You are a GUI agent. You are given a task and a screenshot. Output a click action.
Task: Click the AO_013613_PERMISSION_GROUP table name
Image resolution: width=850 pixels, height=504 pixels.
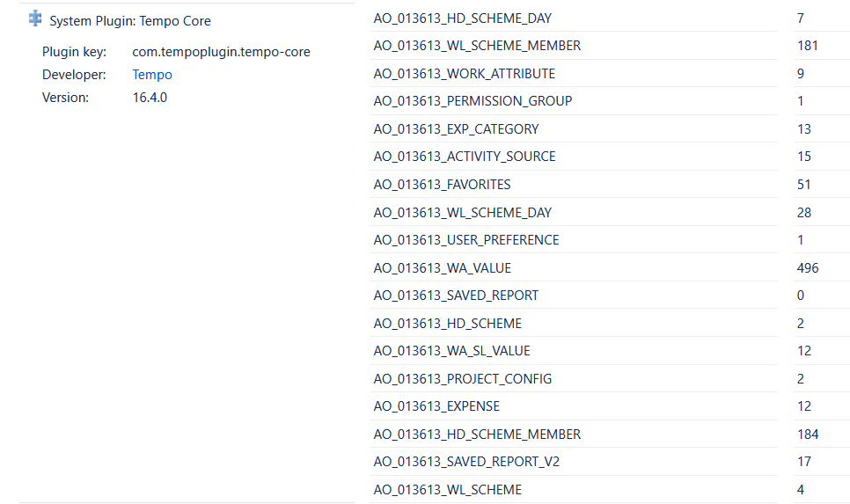[473, 101]
